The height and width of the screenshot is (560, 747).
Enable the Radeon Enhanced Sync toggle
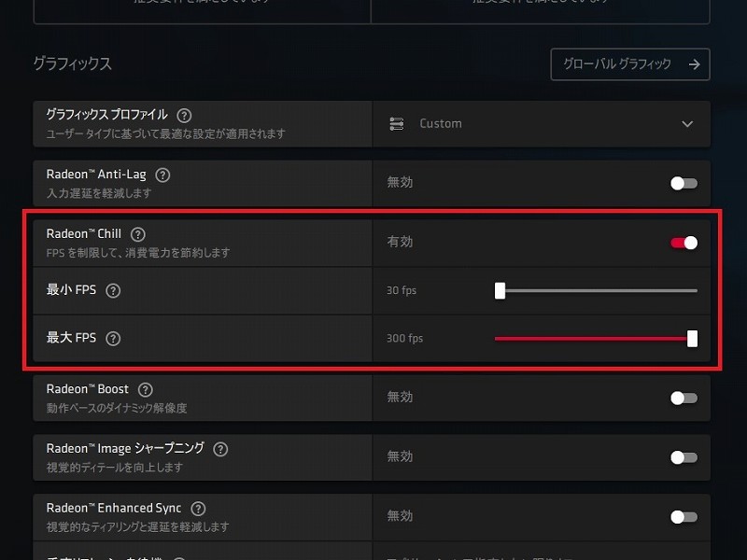[x=684, y=517]
